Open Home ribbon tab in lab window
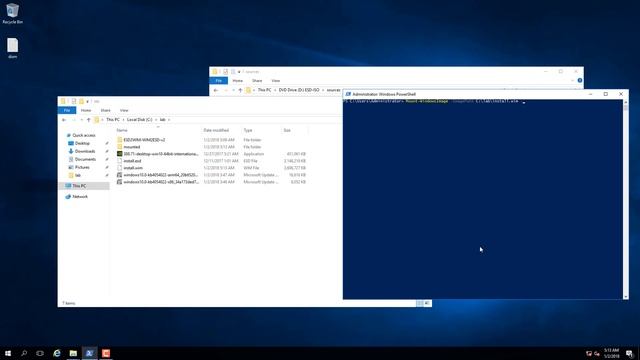The width and height of the screenshot is (640, 360). tap(86, 110)
